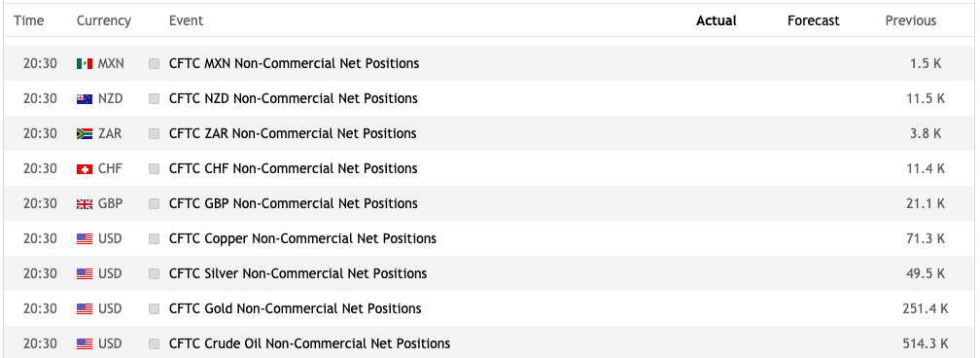Click the 71.3 K previous value for Copper
This screenshot has width=980, height=358.
[927, 238]
